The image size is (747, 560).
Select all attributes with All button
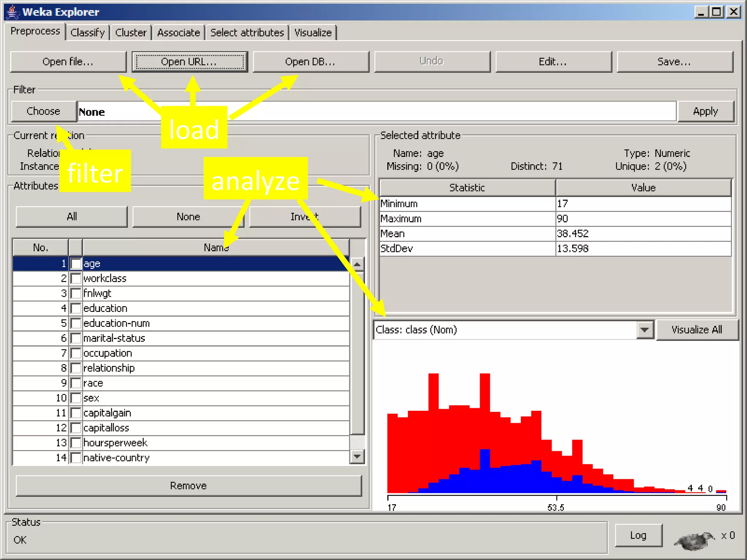pyautogui.click(x=72, y=217)
